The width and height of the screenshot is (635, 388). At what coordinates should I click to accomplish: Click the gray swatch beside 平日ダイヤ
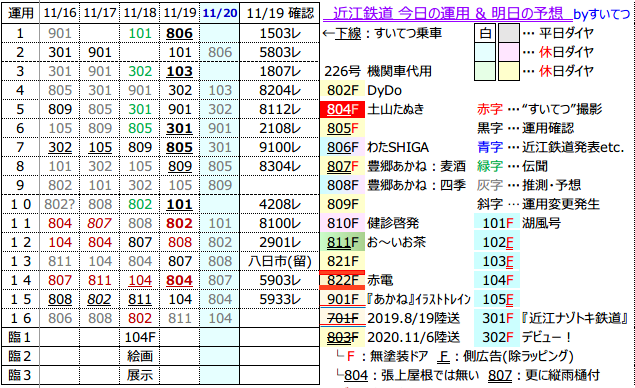click(509, 33)
